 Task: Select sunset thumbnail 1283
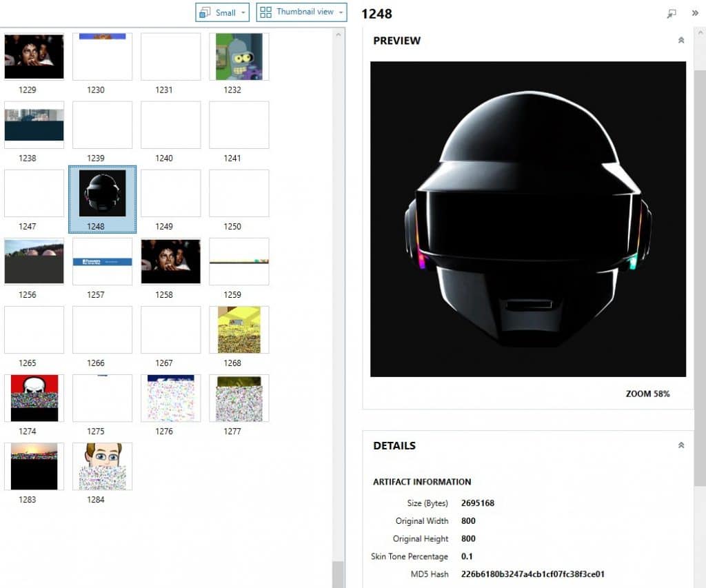coord(34,467)
